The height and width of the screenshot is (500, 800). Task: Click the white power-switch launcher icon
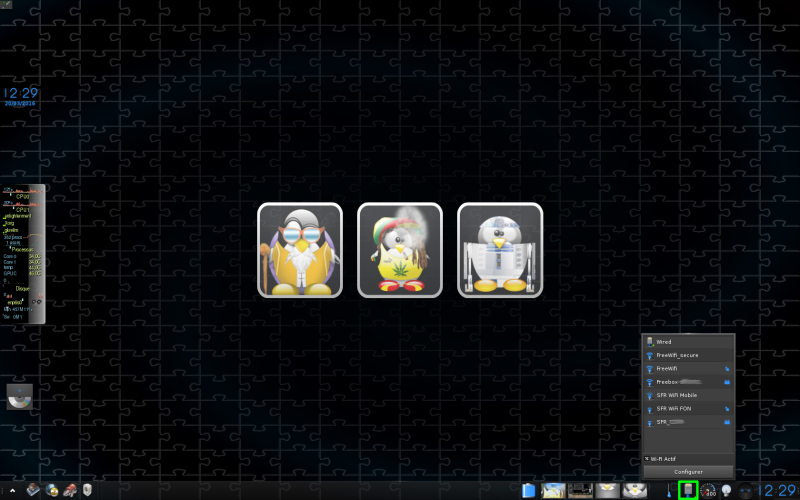click(x=87, y=490)
